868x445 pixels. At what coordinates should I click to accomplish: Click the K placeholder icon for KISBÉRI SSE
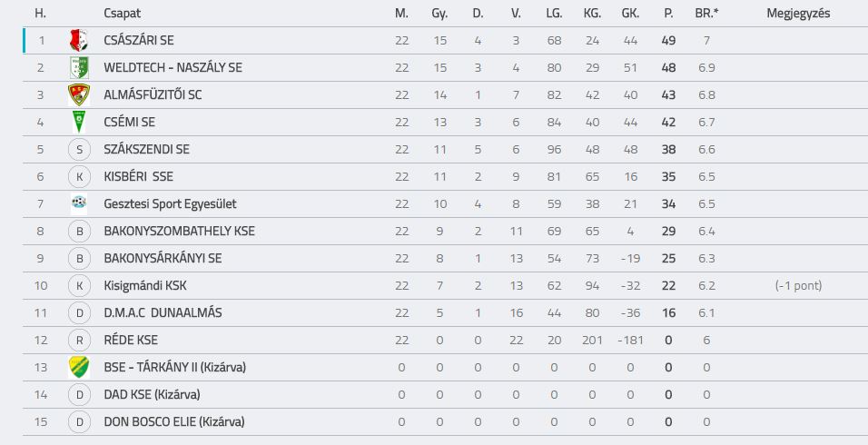click(x=79, y=176)
